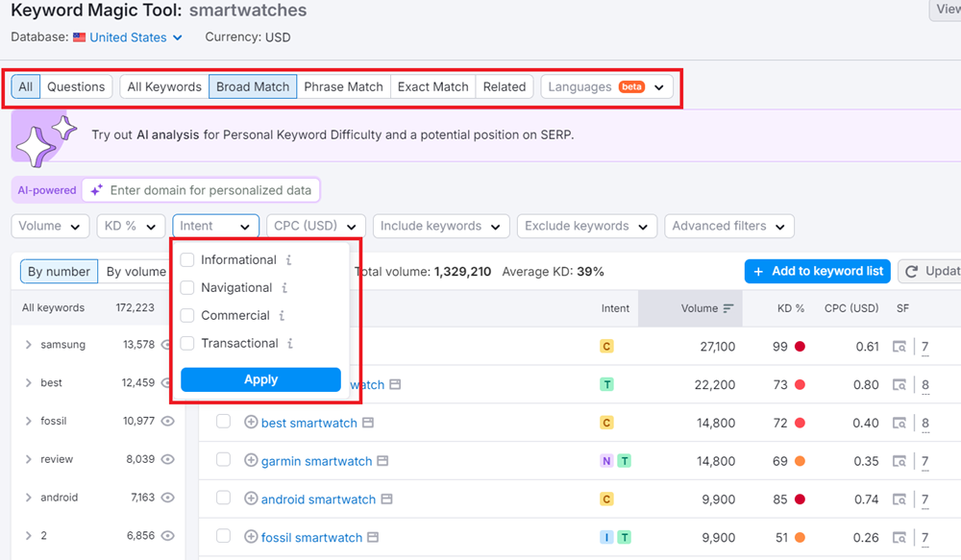The height and width of the screenshot is (560, 961).
Task: Click the Volume column sort icon
Action: (x=728, y=308)
